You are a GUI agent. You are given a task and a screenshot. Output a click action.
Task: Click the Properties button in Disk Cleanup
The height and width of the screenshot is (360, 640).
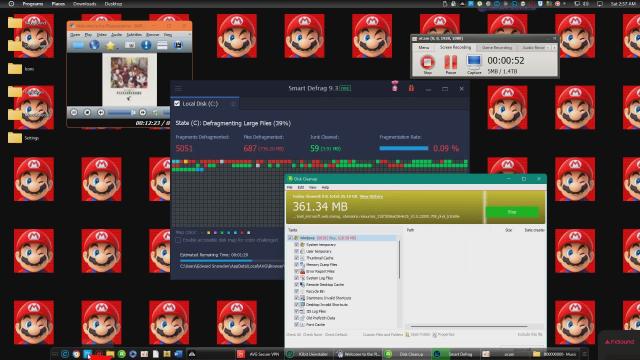click(x=443, y=335)
